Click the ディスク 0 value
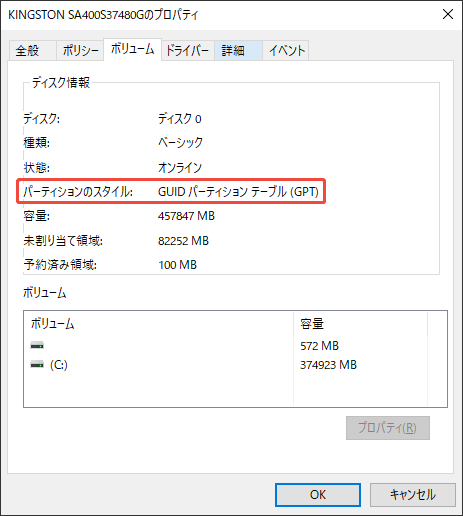Screen dimensions: 463x516 (180, 119)
